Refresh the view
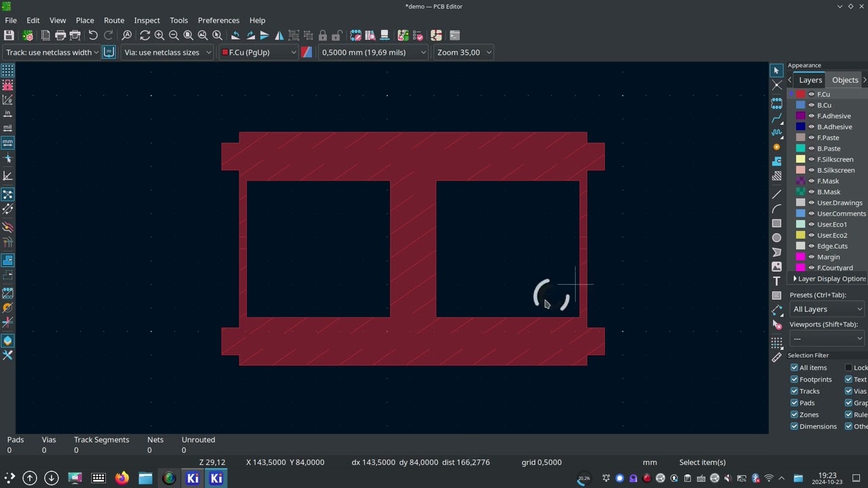868x488 pixels. [x=144, y=35]
